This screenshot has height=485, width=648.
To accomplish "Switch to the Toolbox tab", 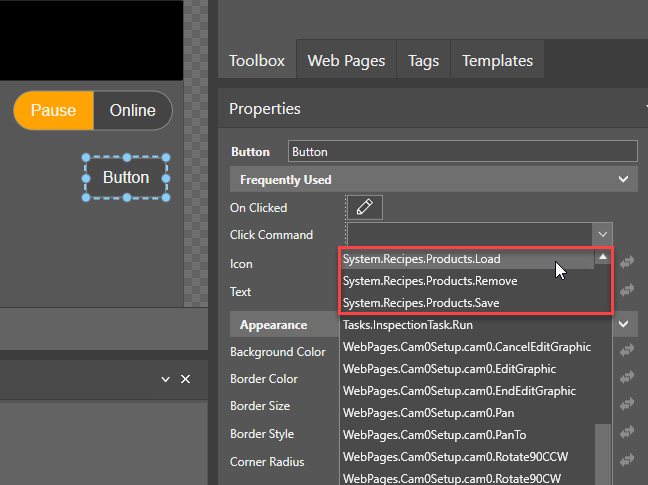I will [257, 61].
